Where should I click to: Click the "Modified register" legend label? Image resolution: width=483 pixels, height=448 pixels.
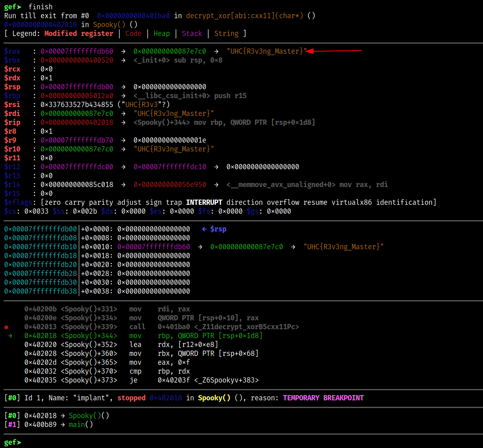pos(79,34)
